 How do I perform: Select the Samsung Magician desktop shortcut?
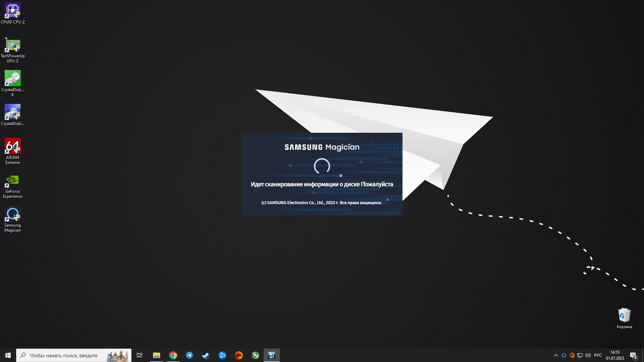(x=13, y=219)
